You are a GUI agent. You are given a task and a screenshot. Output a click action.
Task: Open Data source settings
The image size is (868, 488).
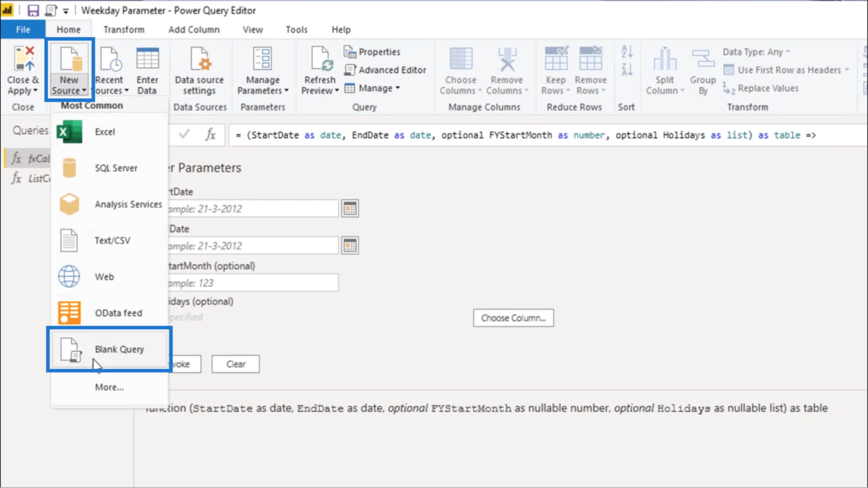tap(199, 70)
